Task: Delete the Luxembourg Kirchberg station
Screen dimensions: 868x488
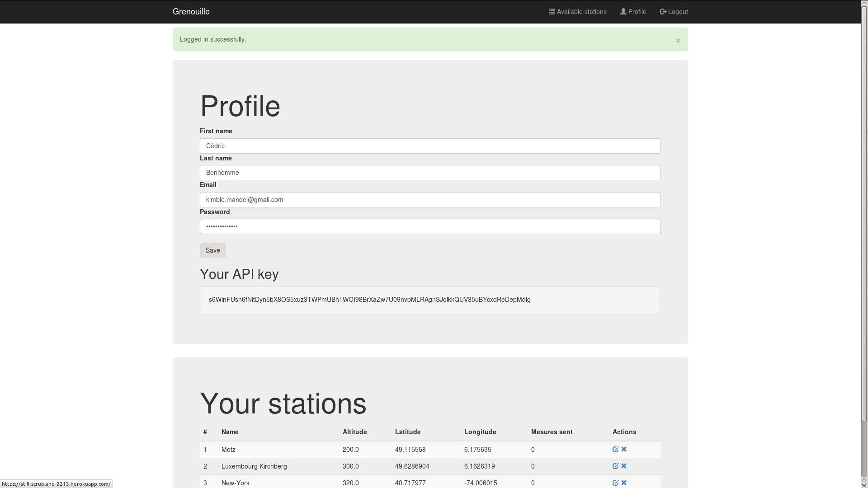Action: pyautogui.click(x=624, y=466)
